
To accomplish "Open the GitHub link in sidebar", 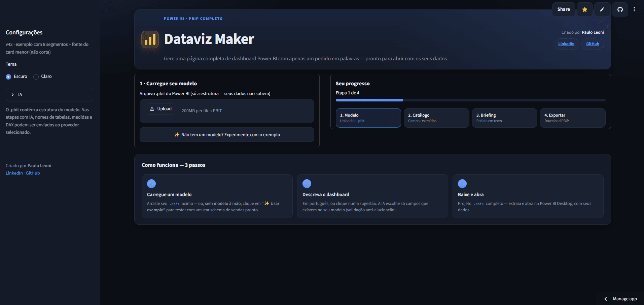I will 33,173.
